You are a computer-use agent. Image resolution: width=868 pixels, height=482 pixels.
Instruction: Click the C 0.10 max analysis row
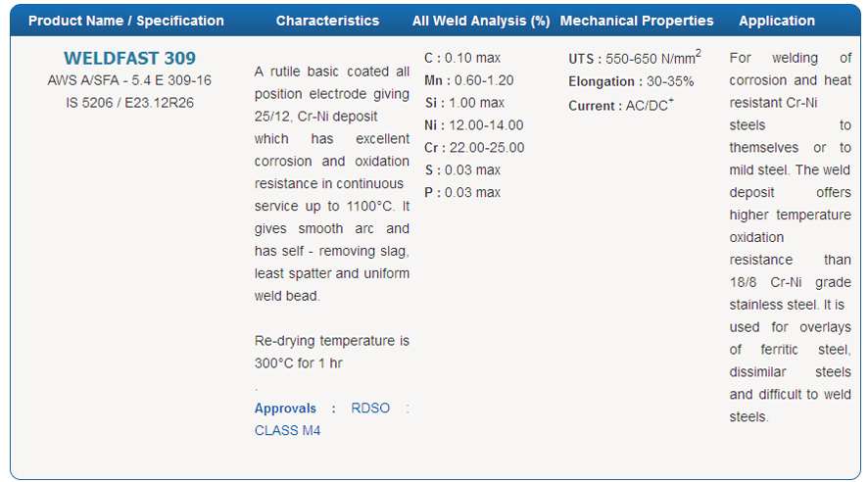(462, 58)
